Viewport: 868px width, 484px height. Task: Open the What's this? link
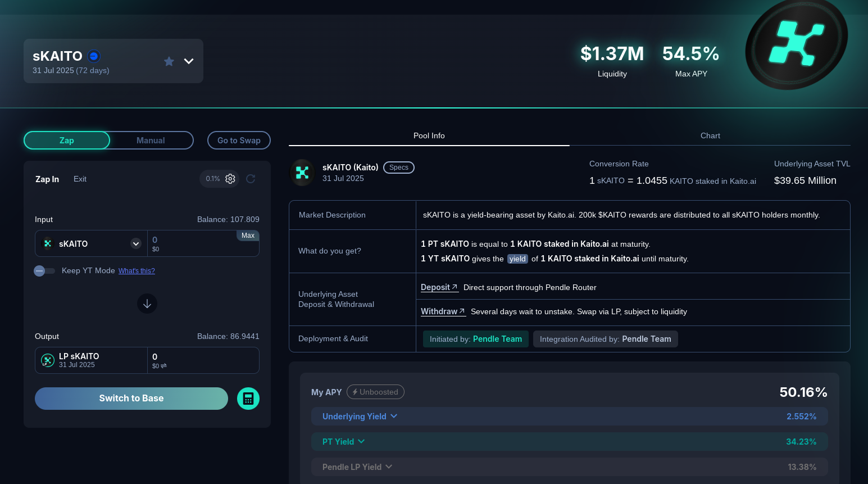[137, 270]
